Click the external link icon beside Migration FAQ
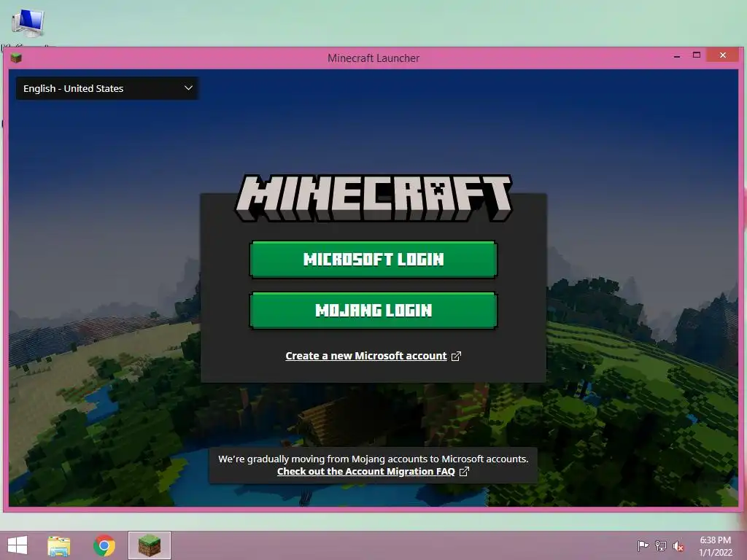The image size is (747, 560). click(x=464, y=472)
